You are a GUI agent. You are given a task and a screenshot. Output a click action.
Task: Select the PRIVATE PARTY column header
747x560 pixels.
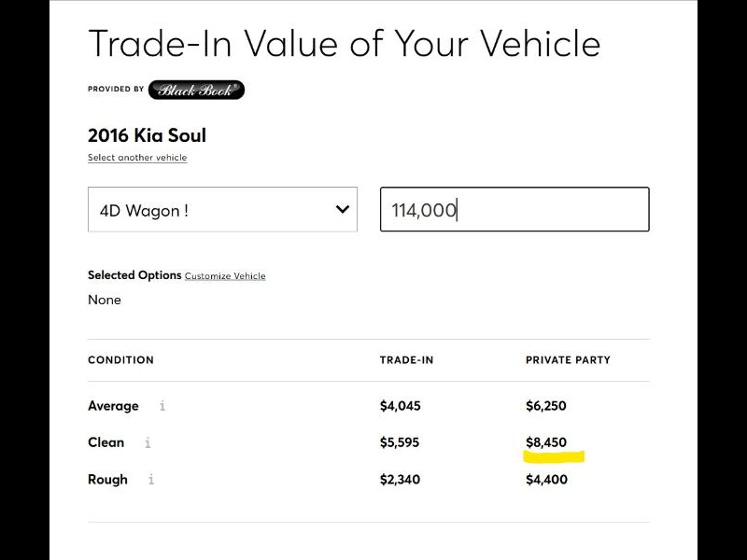(567, 360)
